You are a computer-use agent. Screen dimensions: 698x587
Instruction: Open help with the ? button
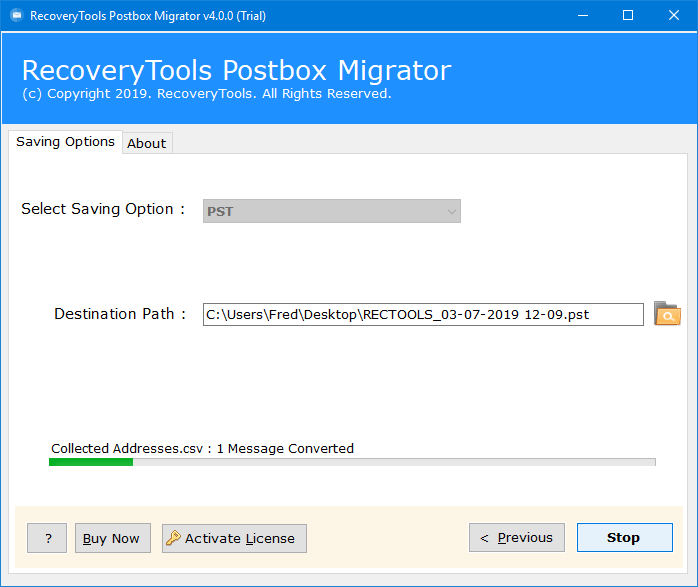click(x=47, y=538)
